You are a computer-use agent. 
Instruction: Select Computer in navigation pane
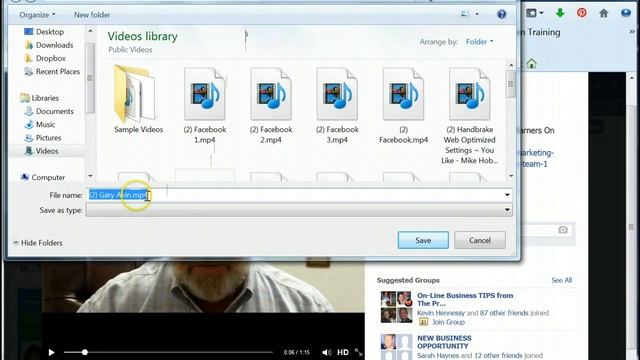[x=48, y=178]
